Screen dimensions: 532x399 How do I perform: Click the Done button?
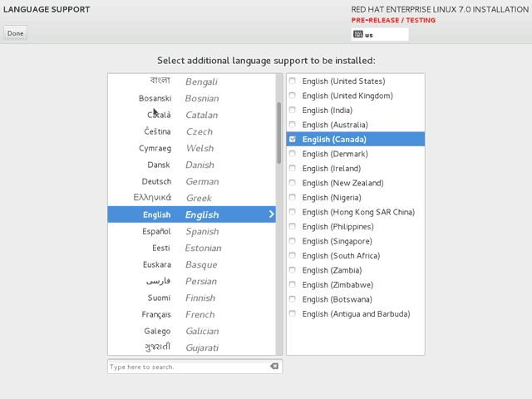[16, 33]
